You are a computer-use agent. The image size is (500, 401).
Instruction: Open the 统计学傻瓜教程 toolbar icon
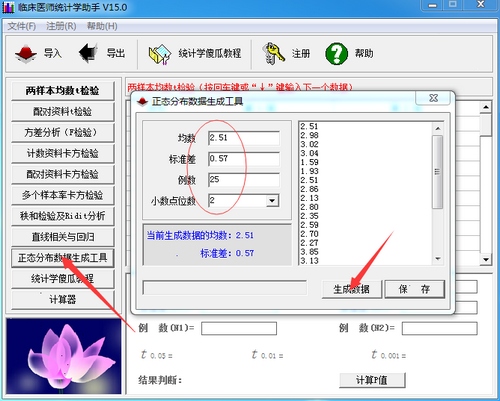(159, 54)
